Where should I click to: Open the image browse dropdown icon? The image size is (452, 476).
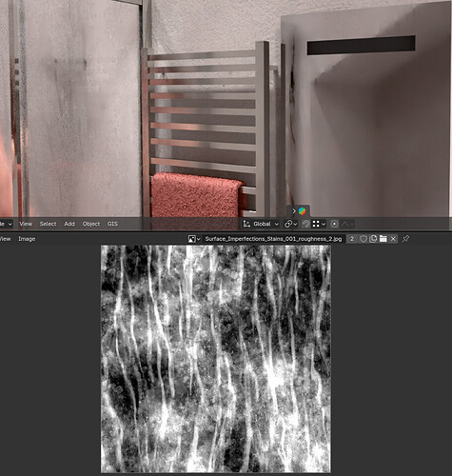pyautogui.click(x=194, y=239)
